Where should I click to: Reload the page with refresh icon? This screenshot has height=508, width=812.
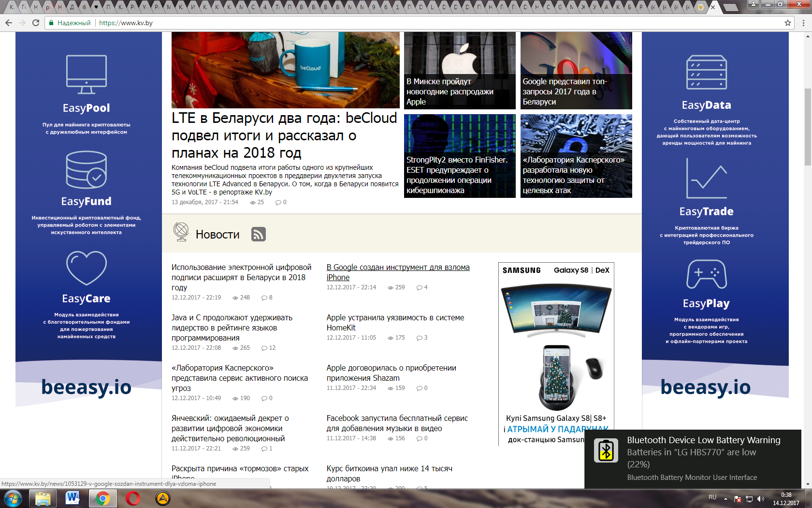coord(36,23)
